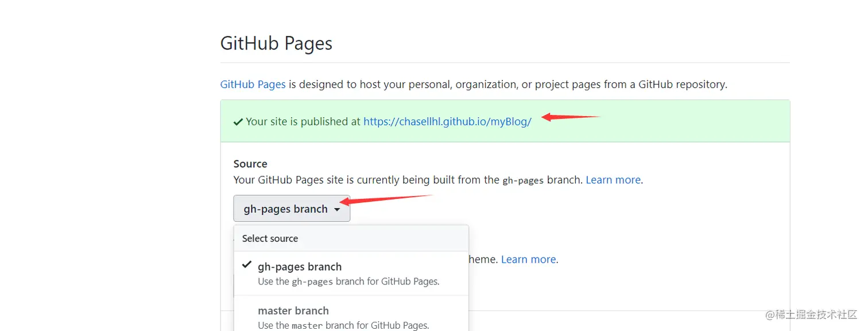Expand the gh-pages branch source dropdown
This screenshot has width=868, height=331.
(x=292, y=209)
